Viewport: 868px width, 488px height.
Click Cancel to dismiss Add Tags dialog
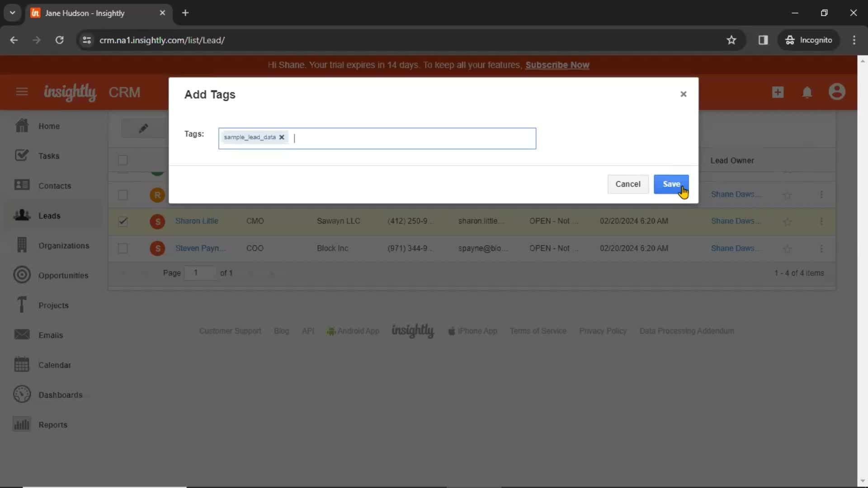click(628, 183)
